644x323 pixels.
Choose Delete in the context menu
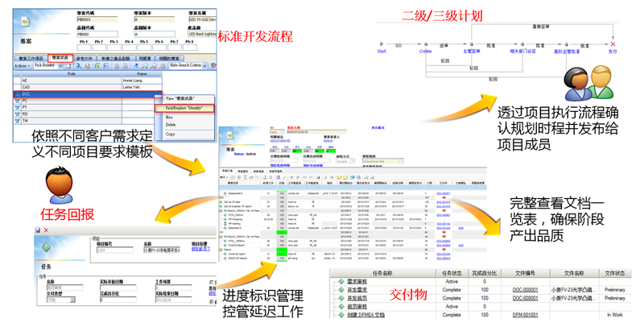(x=171, y=125)
